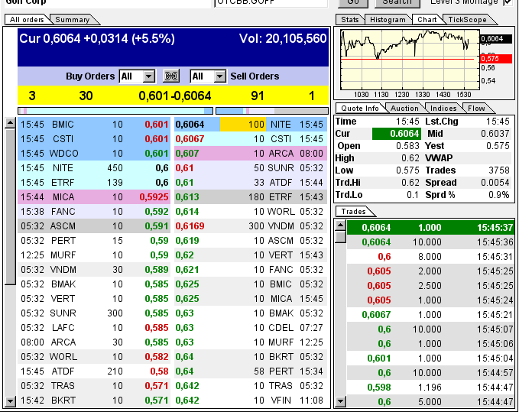Select the ATDF buy order of 210
This screenshot has height=412, width=532.
(93, 371)
